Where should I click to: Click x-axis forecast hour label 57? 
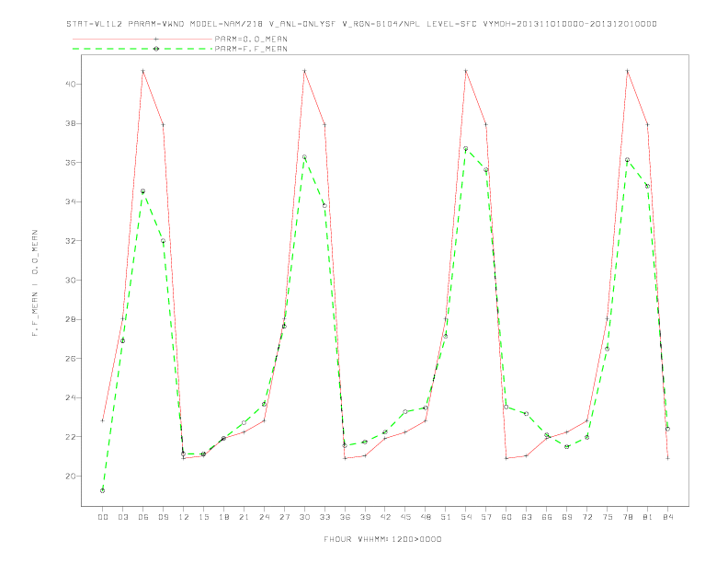(x=486, y=517)
